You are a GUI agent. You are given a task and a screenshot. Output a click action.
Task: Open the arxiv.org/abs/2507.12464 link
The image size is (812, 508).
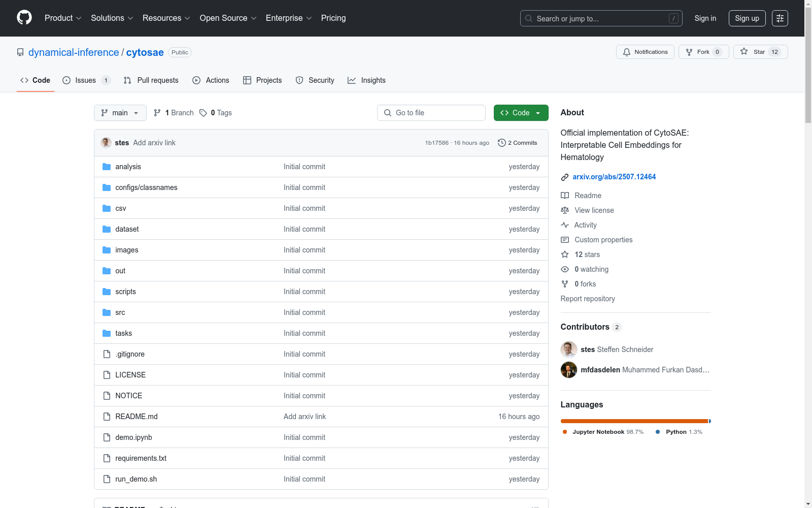pos(614,177)
